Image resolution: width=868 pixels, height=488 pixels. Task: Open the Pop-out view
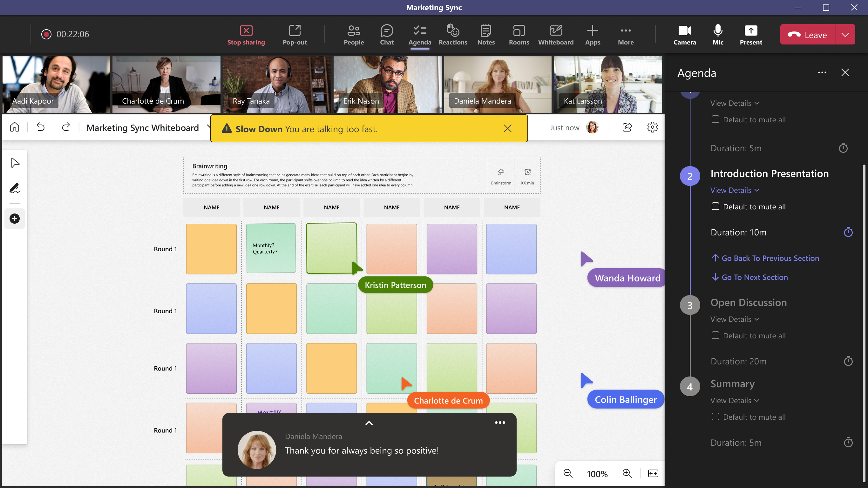295,35
